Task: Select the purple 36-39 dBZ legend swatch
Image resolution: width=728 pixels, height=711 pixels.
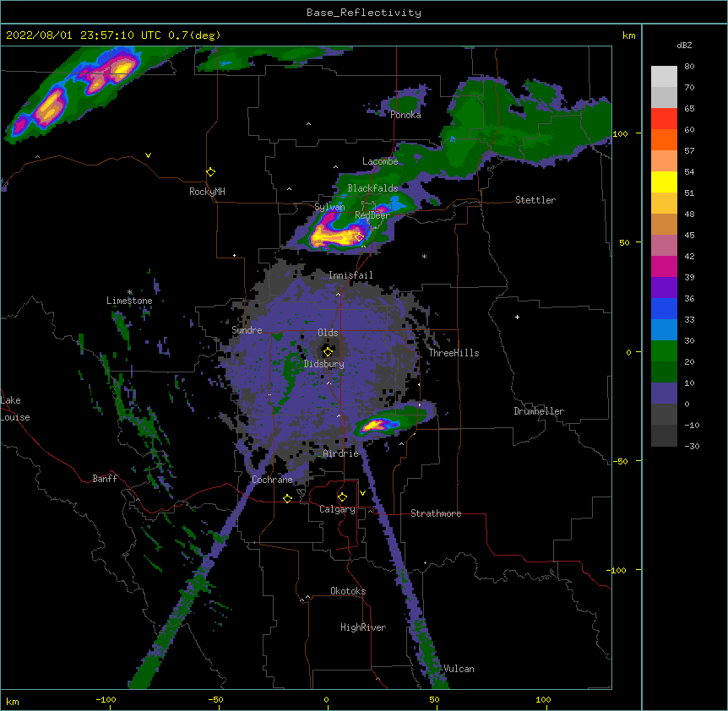Action: (x=664, y=288)
